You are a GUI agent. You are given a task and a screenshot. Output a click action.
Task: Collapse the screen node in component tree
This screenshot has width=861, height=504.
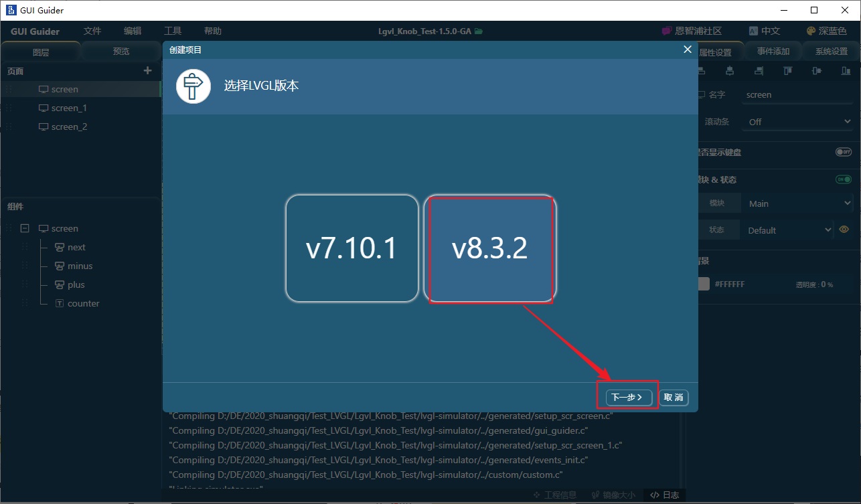coord(25,228)
